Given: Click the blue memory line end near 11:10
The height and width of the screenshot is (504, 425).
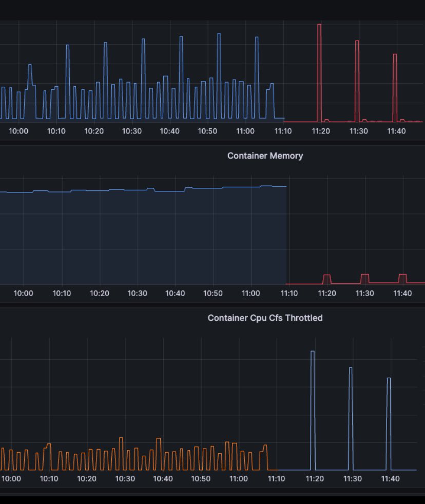Looking at the screenshot, I should point(285,186).
